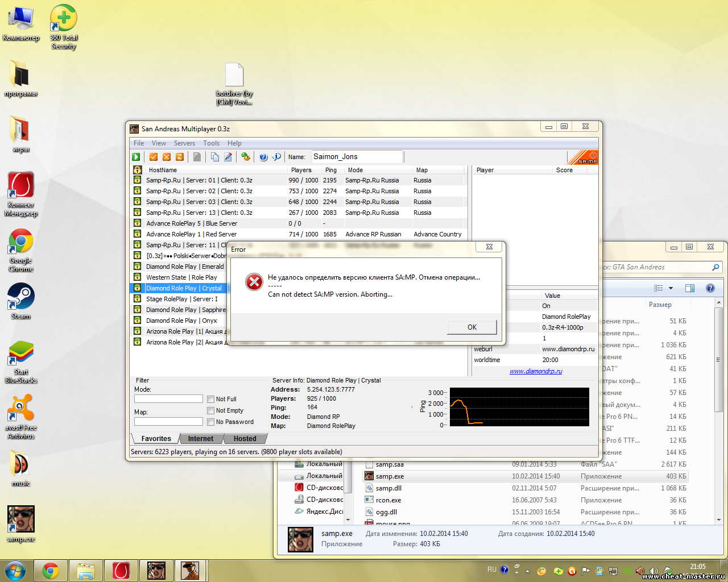Open the Servers menu

pos(184,143)
